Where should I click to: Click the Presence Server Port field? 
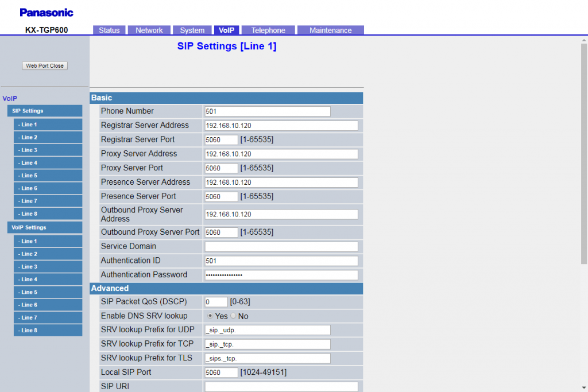tap(221, 197)
